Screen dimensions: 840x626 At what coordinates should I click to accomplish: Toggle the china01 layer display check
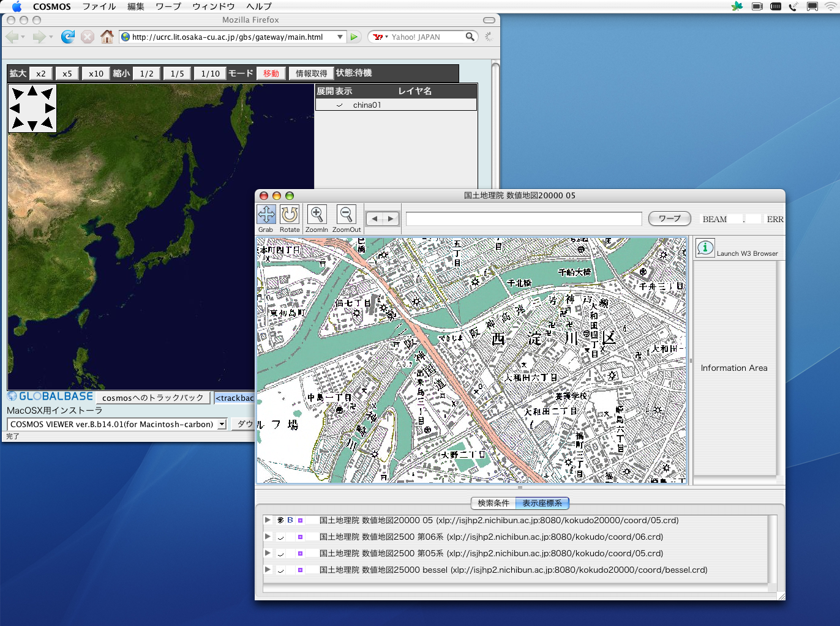[339, 105]
